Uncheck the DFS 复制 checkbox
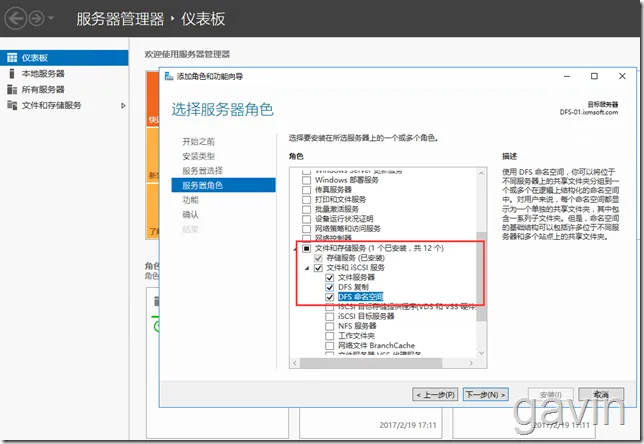Screen dimensions: 644x444 (x=329, y=287)
